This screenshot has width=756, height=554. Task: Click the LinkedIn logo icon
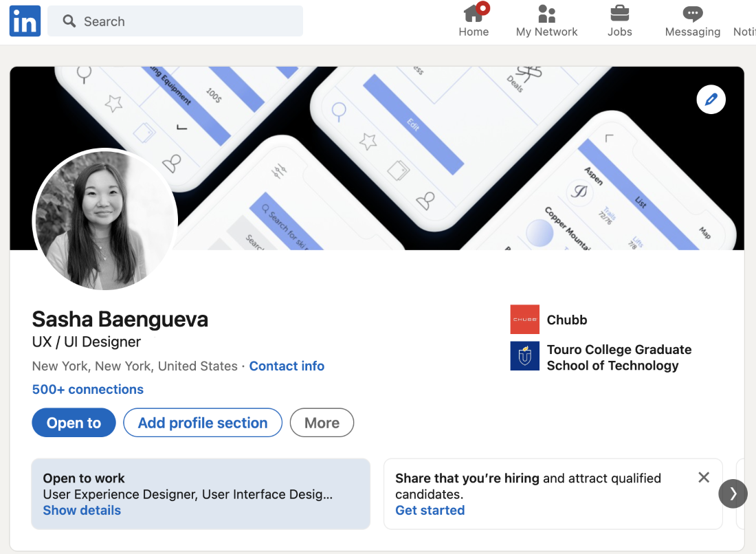[x=25, y=21]
